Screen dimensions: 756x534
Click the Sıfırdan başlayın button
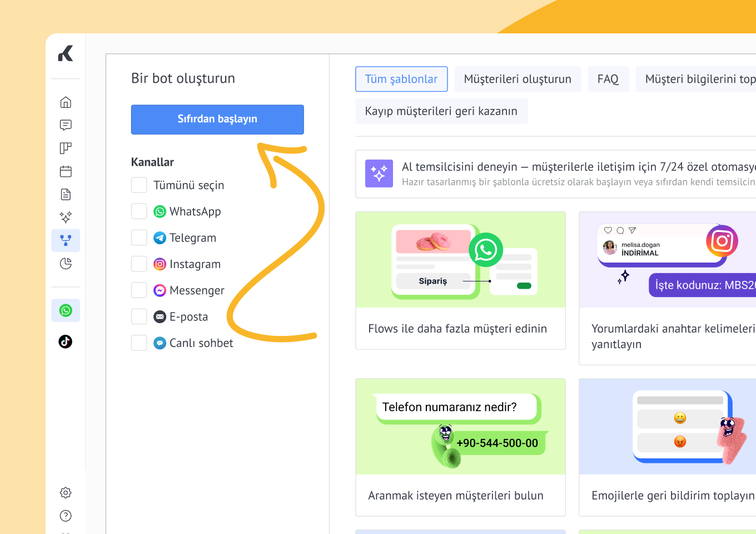[x=217, y=120]
